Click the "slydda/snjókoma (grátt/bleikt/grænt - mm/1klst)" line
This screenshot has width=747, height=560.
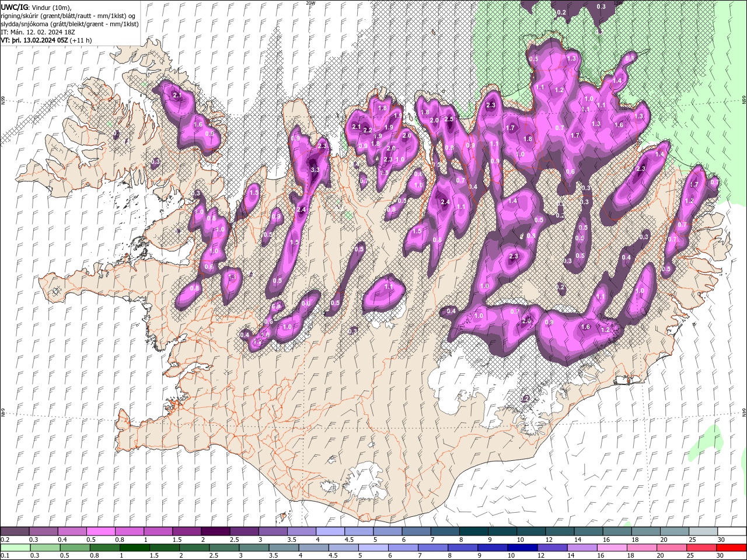point(69,23)
